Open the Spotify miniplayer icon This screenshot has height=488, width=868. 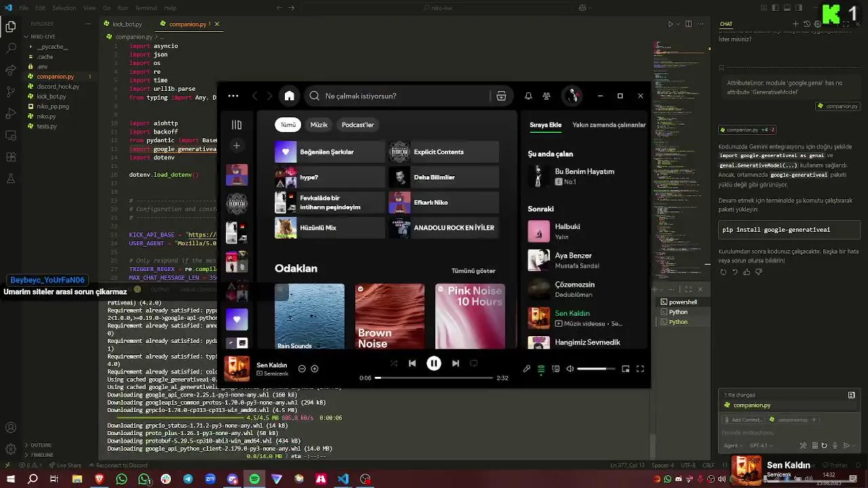click(626, 369)
